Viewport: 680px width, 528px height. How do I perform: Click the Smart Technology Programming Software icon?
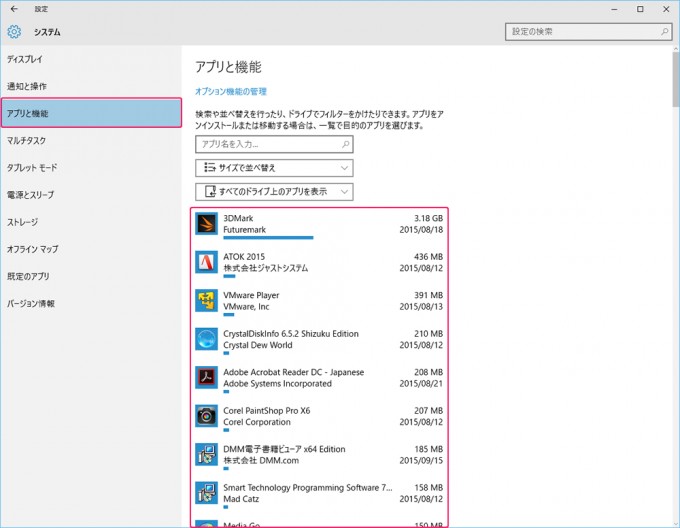coord(206,493)
